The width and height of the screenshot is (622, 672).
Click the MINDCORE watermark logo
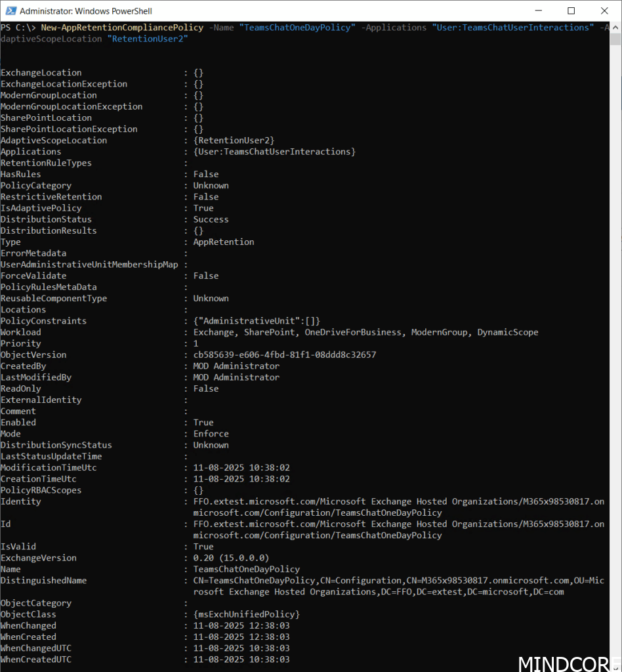point(568,663)
